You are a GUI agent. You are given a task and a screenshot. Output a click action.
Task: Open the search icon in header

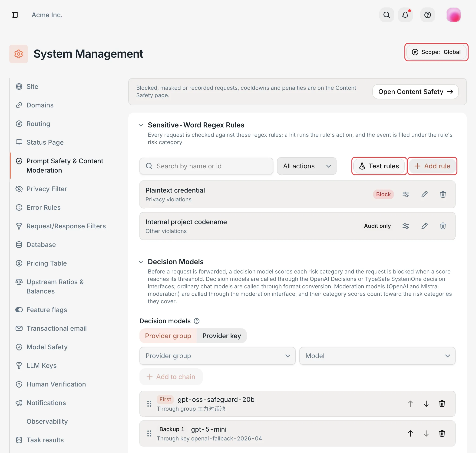pyautogui.click(x=387, y=15)
